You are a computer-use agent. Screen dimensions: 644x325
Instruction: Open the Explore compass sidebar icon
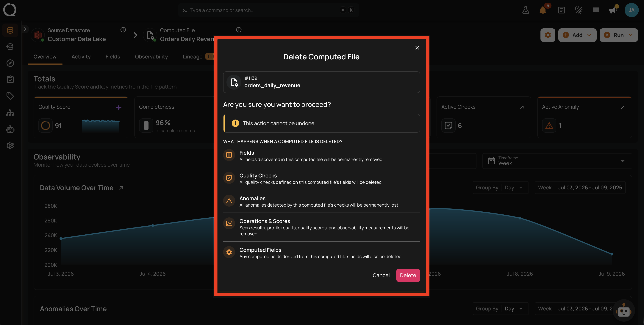(10, 63)
